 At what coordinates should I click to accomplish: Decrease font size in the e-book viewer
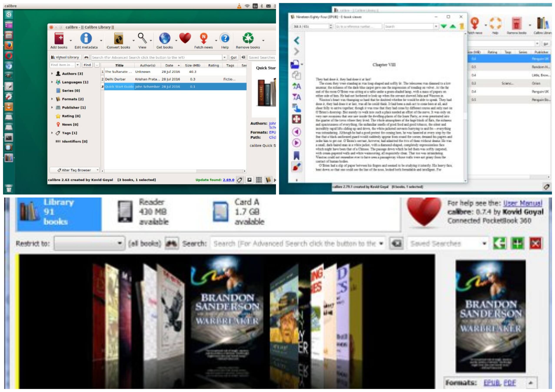coord(297,97)
